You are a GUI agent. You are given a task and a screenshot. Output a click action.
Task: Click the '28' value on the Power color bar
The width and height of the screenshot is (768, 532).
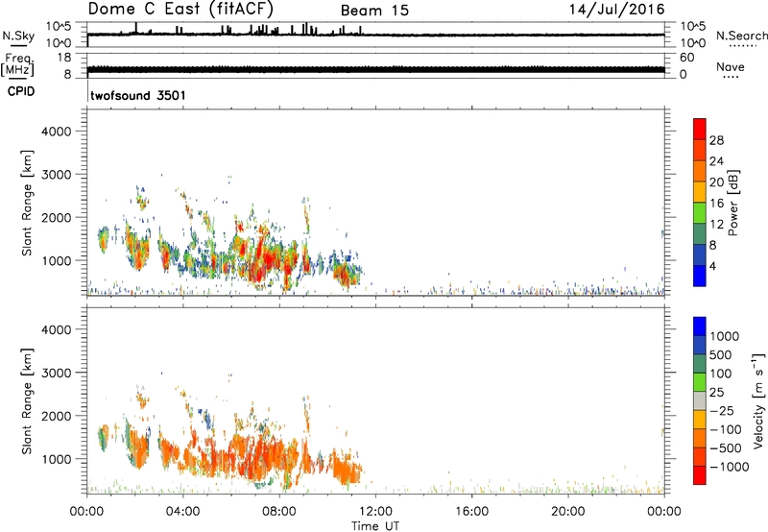716,140
